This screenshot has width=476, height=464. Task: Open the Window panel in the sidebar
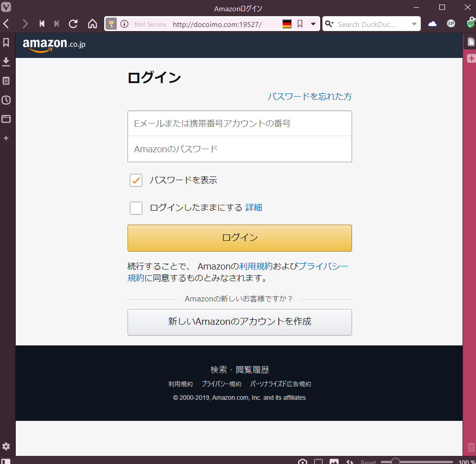pos(6,119)
